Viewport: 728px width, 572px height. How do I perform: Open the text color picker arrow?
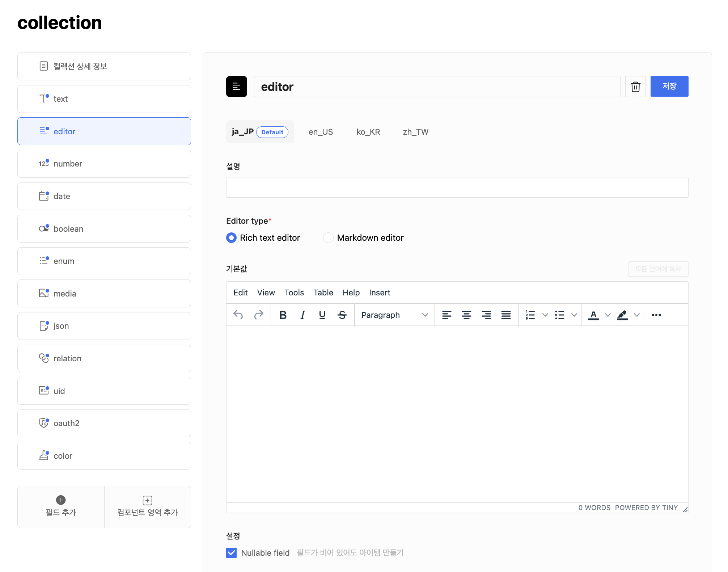point(608,315)
